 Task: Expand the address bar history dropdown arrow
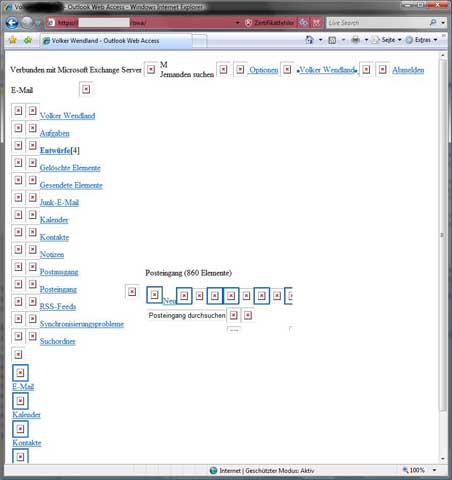tap(237, 23)
